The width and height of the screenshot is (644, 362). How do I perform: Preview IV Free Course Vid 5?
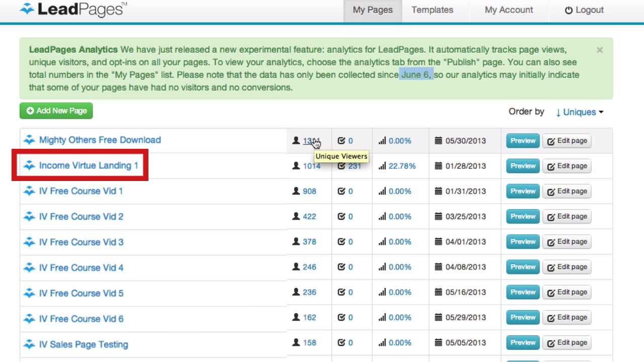(523, 292)
